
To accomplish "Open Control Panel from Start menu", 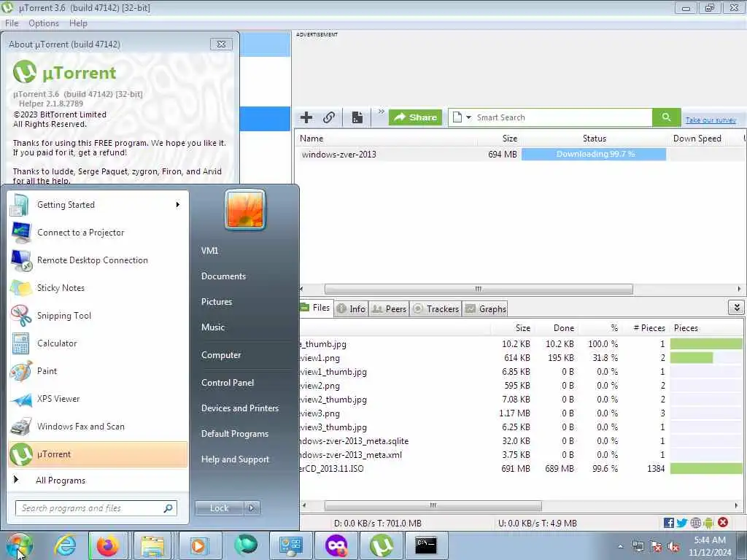I will [228, 382].
